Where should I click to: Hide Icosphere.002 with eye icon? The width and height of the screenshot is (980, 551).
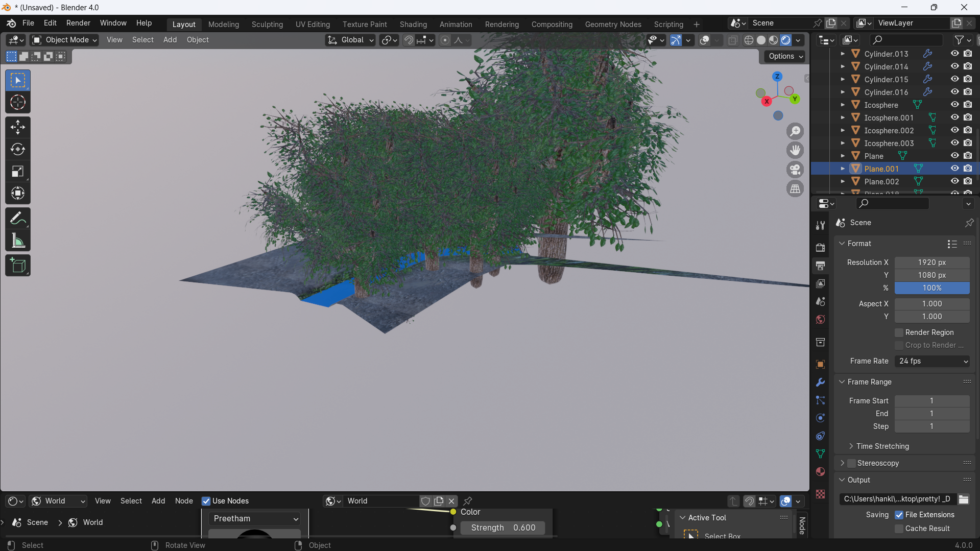pyautogui.click(x=954, y=130)
